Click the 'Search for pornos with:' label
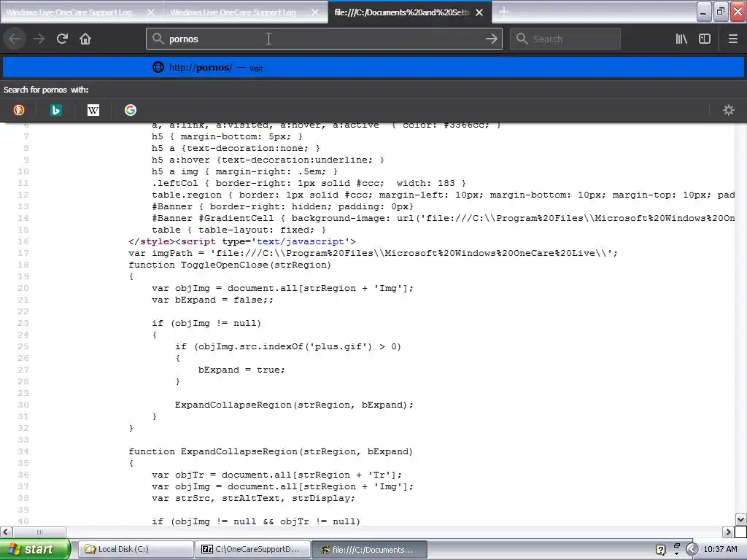The image size is (747, 560). 46,90
